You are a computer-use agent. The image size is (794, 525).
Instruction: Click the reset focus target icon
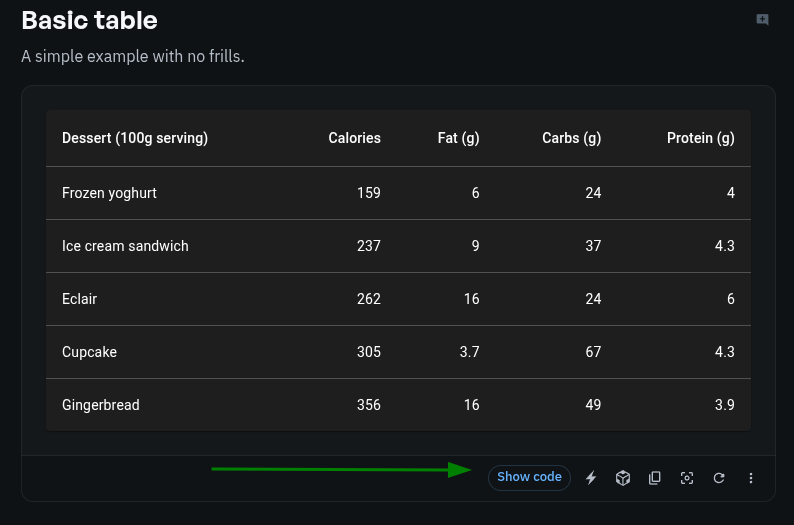(687, 478)
